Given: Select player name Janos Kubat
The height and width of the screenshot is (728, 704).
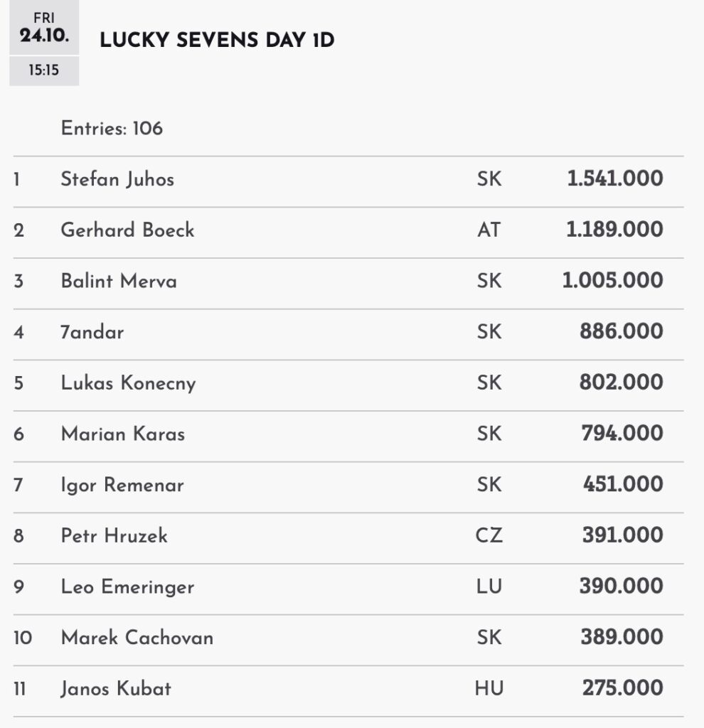Looking at the screenshot, I should (116, 688).
